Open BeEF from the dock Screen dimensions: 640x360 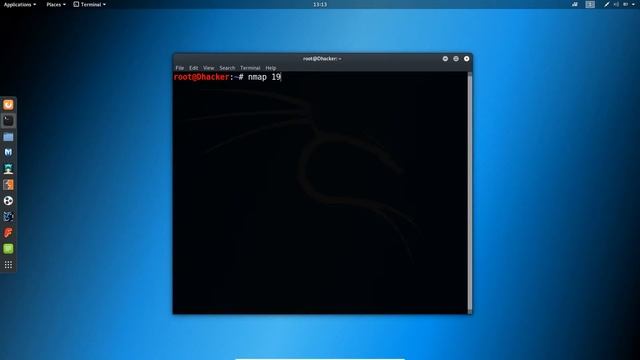click(x=8, y=216)
